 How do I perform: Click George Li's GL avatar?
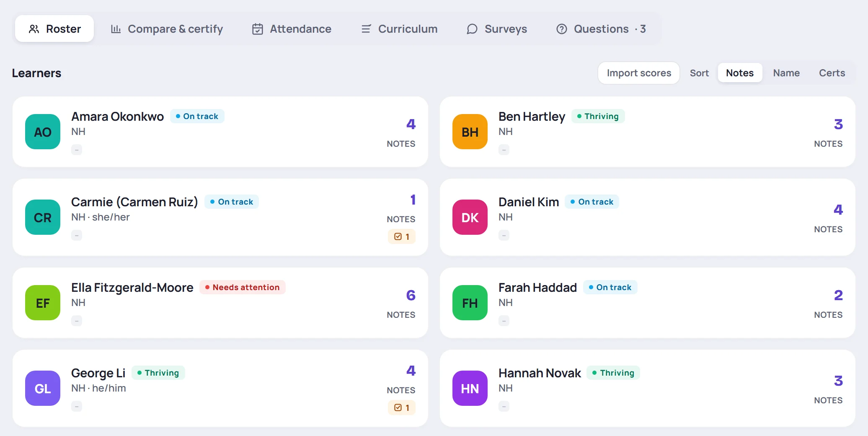[x=43, y=388]
